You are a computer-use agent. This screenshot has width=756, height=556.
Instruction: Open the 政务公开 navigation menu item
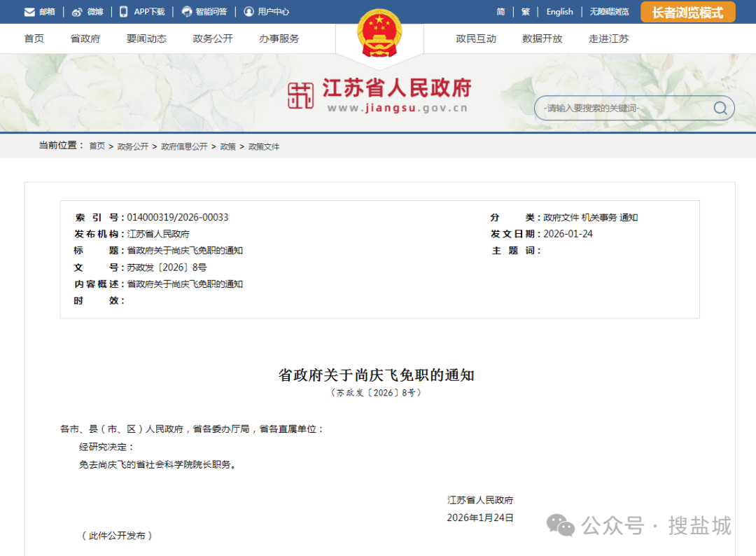[x=213, y=39]
